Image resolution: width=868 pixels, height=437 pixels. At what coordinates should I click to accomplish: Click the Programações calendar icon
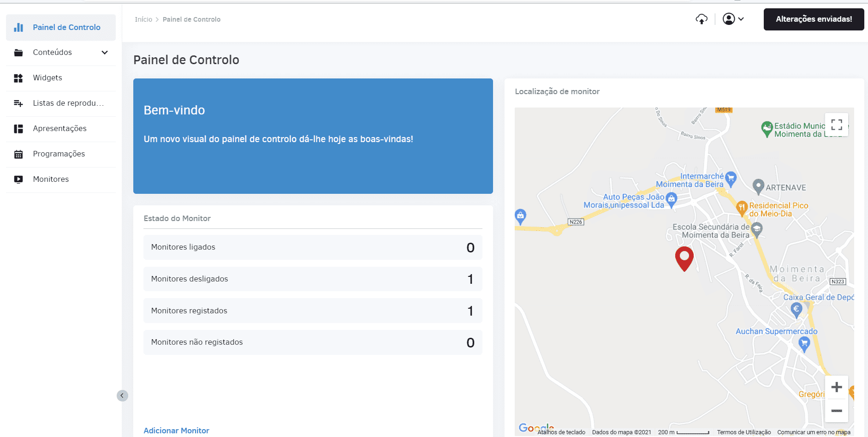(x=18, y=154)
